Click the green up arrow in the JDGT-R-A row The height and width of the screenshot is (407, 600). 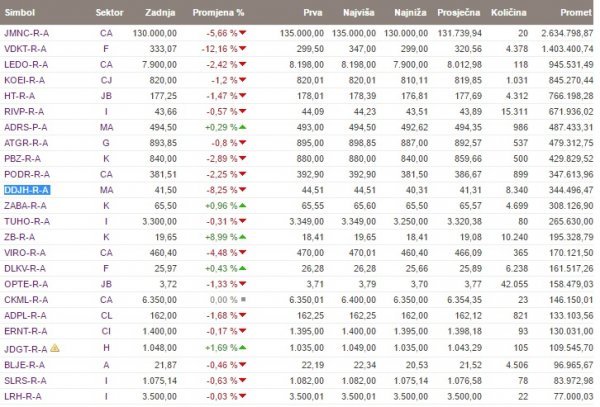(242, 348)
